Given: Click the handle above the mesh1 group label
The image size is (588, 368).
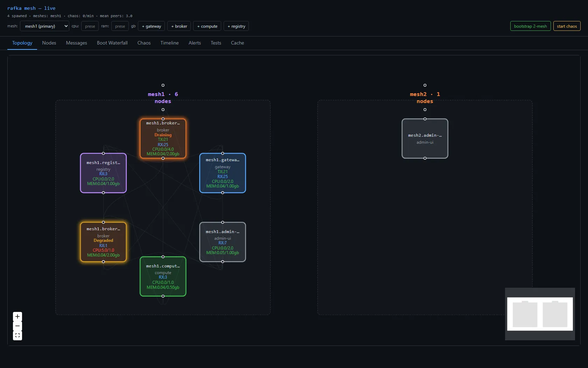Looking at the screenshot, I should click(163, 85).
